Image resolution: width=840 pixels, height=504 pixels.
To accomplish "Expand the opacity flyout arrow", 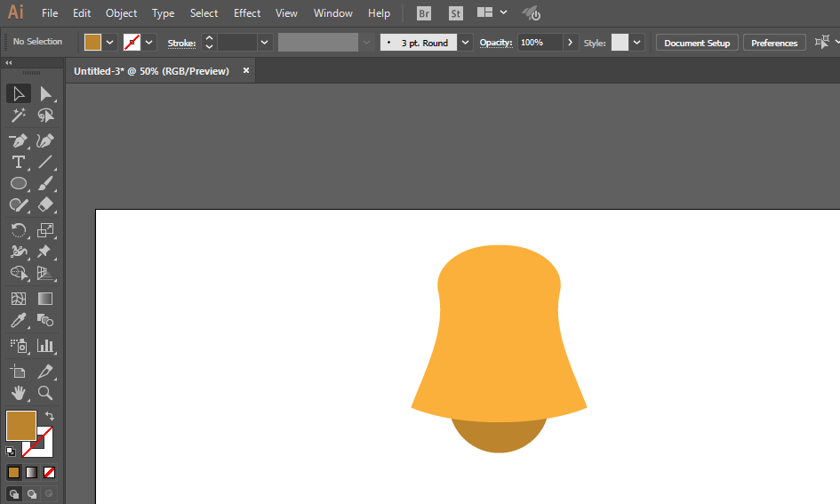I will point(571,43).
